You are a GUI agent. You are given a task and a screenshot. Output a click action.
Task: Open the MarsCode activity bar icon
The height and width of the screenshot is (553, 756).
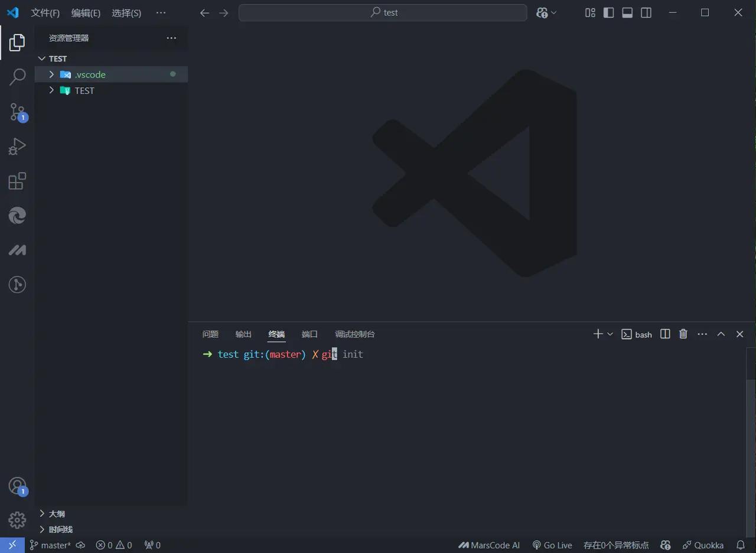17,250
